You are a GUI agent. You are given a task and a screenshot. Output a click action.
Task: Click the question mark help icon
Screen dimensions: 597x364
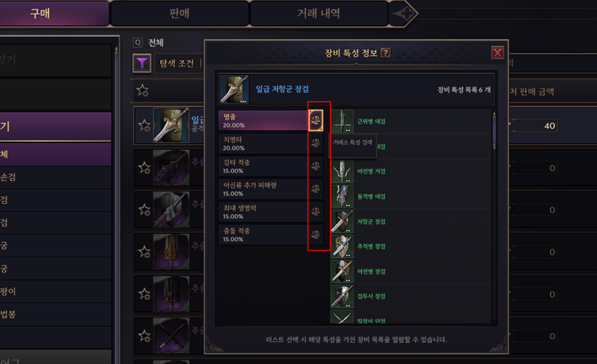point(385,53)
